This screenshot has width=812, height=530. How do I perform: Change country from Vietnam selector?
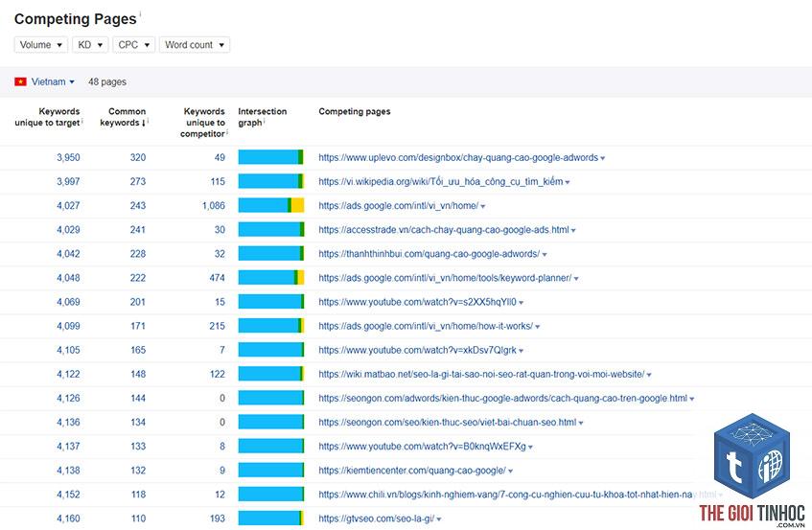[x=53, y=81]
